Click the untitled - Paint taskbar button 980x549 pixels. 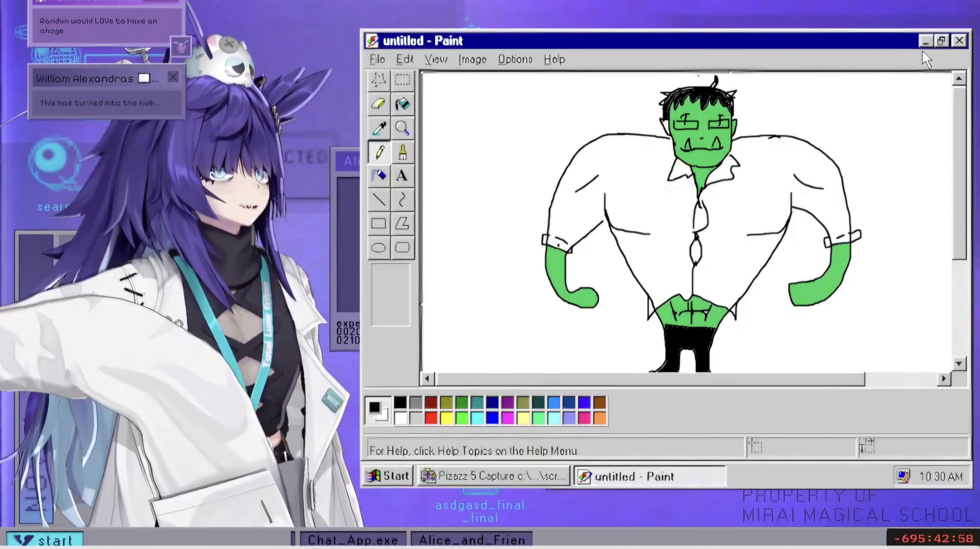point(650,476)
